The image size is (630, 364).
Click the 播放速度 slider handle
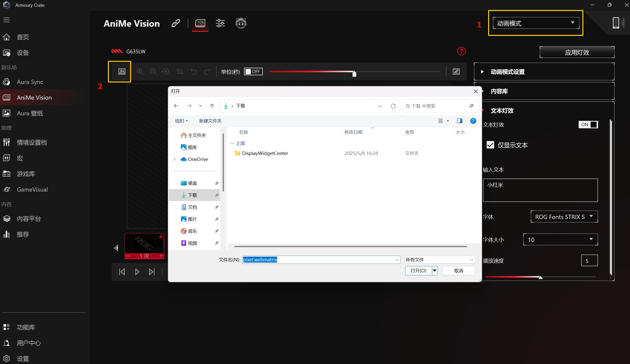tap(540, 277)
